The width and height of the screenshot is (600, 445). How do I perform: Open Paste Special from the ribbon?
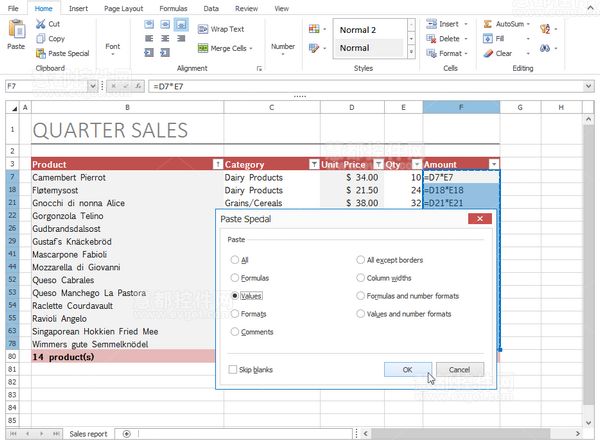62,53
